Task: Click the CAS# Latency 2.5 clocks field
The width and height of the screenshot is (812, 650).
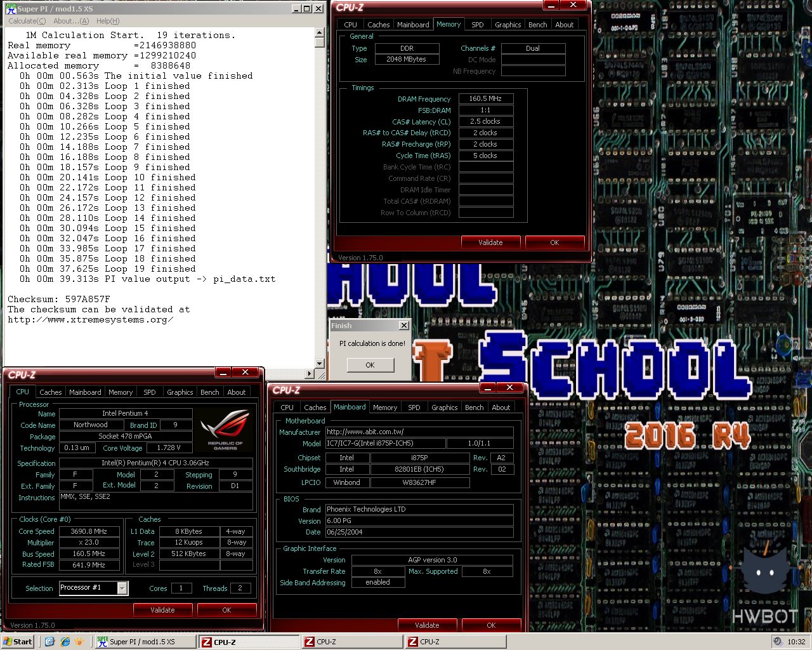Action: click(485, 121)
